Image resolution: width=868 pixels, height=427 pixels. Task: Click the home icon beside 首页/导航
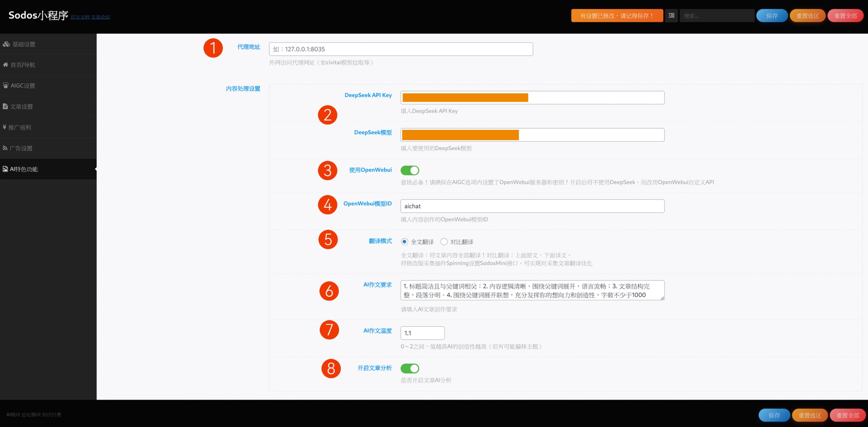point(5,64)
